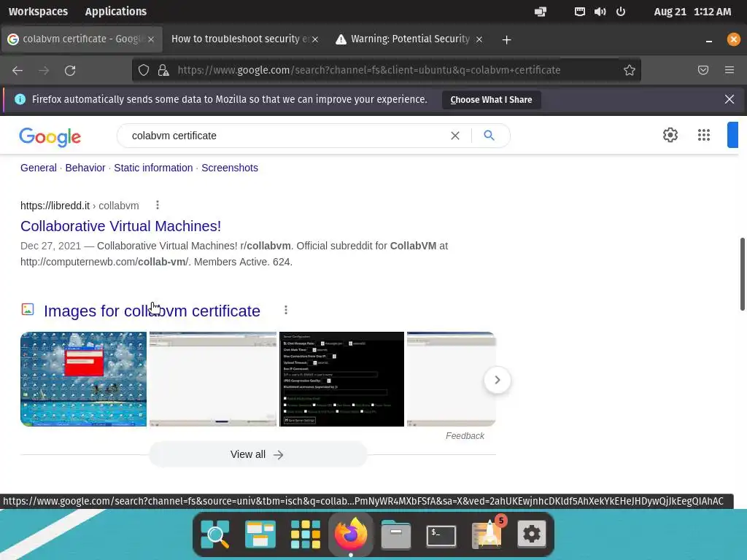Screen dimensions: 747x560
Task: Follow the General sitelink
Action: pos(39,168)
